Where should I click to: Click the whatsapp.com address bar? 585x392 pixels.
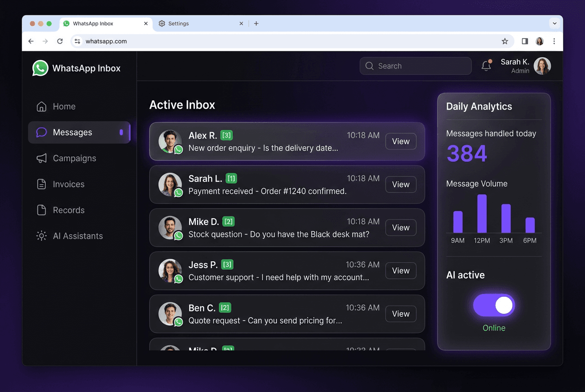(292, 41)
